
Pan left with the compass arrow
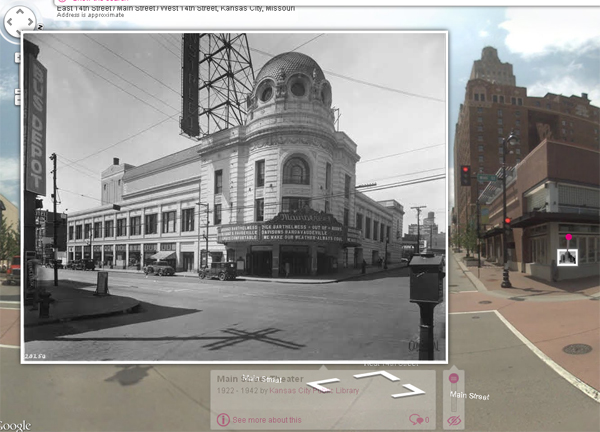click(10, 22)
